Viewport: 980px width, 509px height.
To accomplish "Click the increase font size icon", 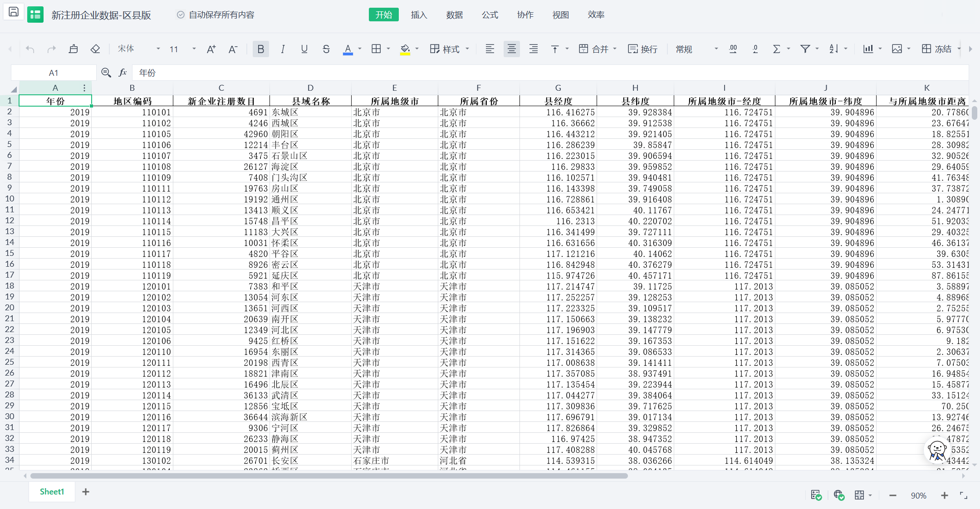I will pyautogui.click(x=211, y=49).
